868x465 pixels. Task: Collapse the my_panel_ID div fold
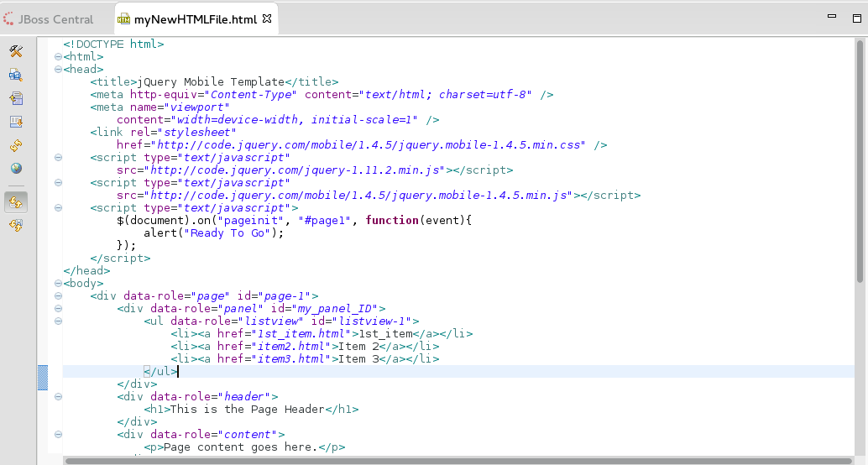(58, 308)
